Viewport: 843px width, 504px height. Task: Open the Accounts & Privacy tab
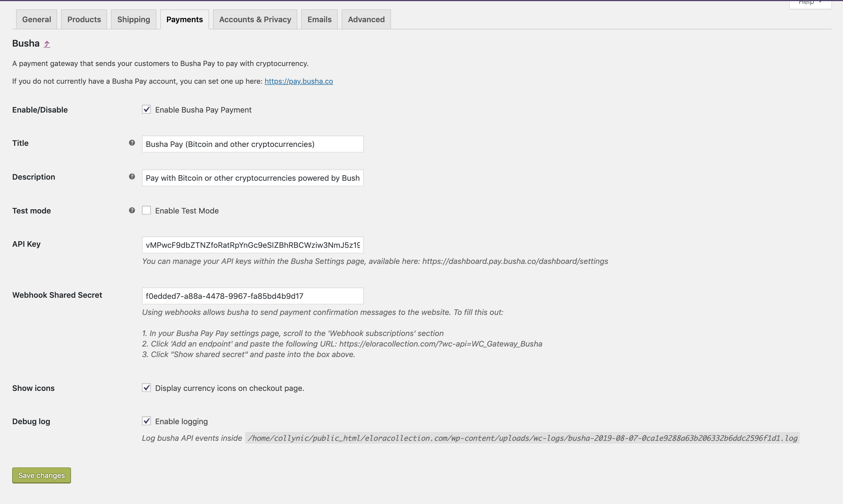[x=255, y=19]
